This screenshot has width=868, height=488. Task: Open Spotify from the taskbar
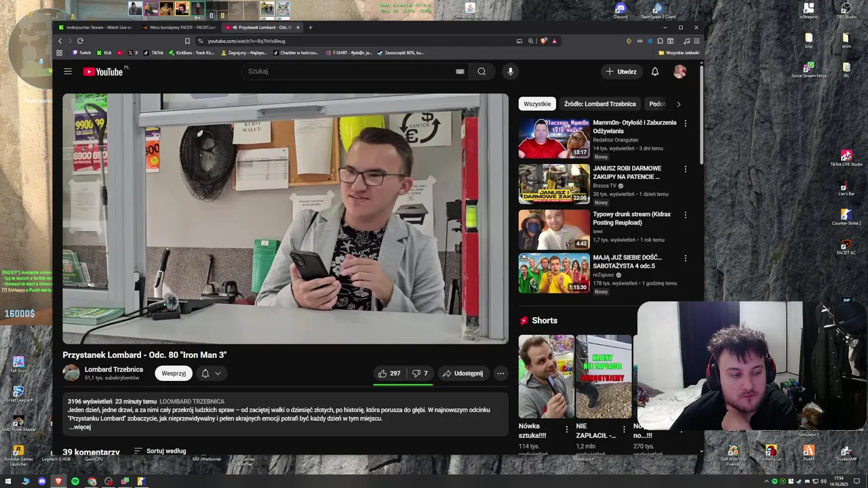pos(75,481)
